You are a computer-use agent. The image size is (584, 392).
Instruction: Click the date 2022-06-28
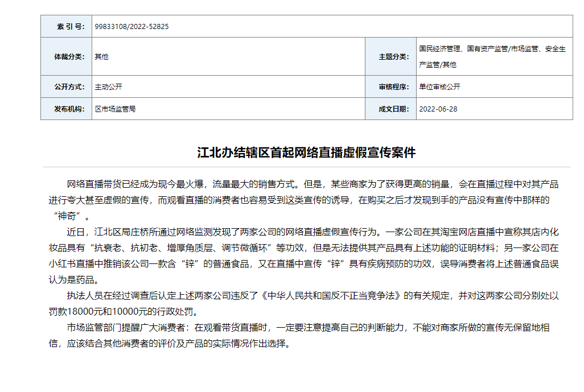click(x=438, y=109)
